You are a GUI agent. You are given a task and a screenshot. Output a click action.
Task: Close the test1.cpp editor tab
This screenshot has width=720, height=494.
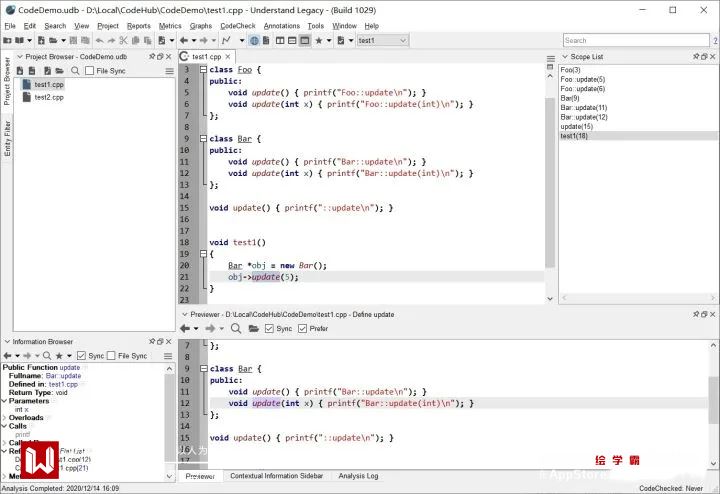[228, 56]
